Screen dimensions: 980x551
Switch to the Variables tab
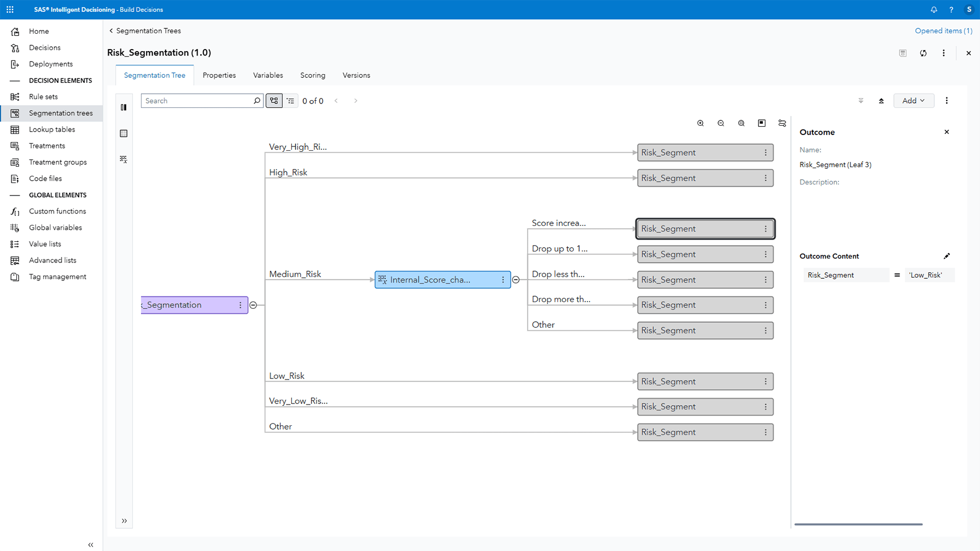(x=267, y=75)
